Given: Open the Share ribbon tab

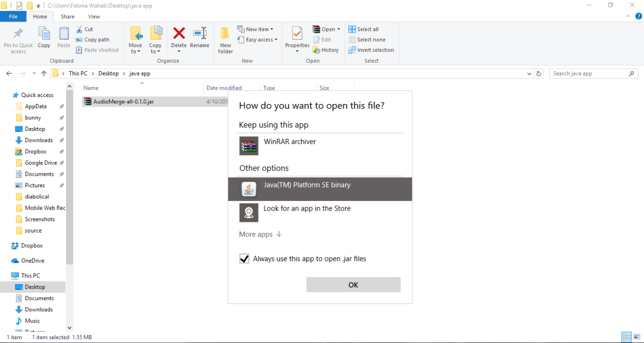Looking at the screenshot, I should [x=68, y=17].
